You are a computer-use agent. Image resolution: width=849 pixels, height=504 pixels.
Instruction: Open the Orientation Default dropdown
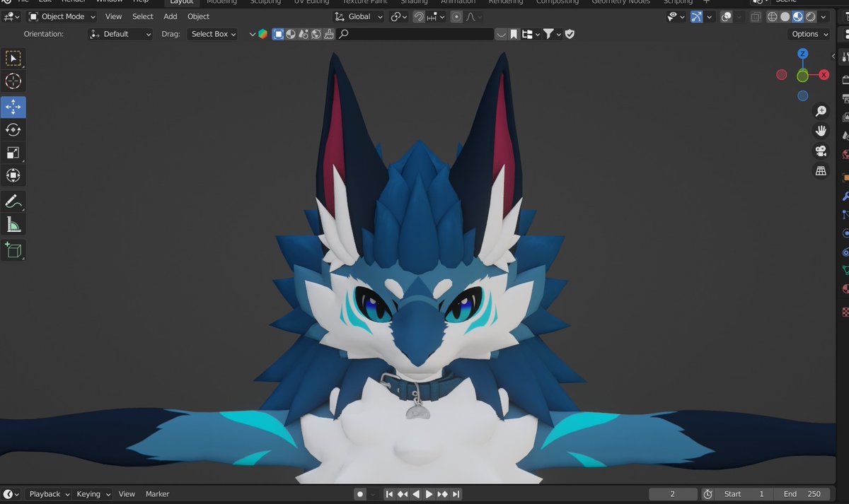point(120,34)
